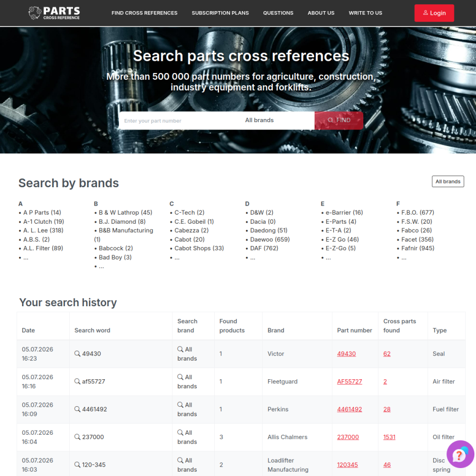Open the B & W Lathrop (45) brand
This screenshot has width=476, height=476.
[x=125, y=213]
